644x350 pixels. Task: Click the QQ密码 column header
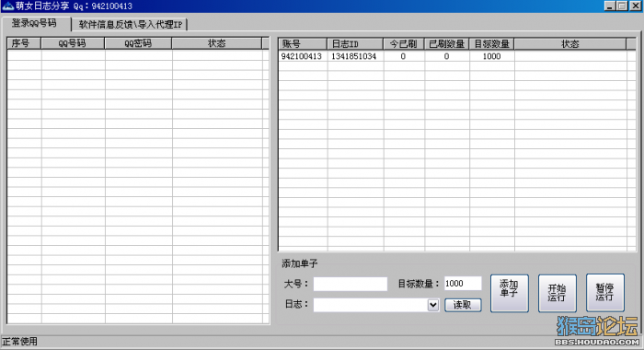(138, 43)
